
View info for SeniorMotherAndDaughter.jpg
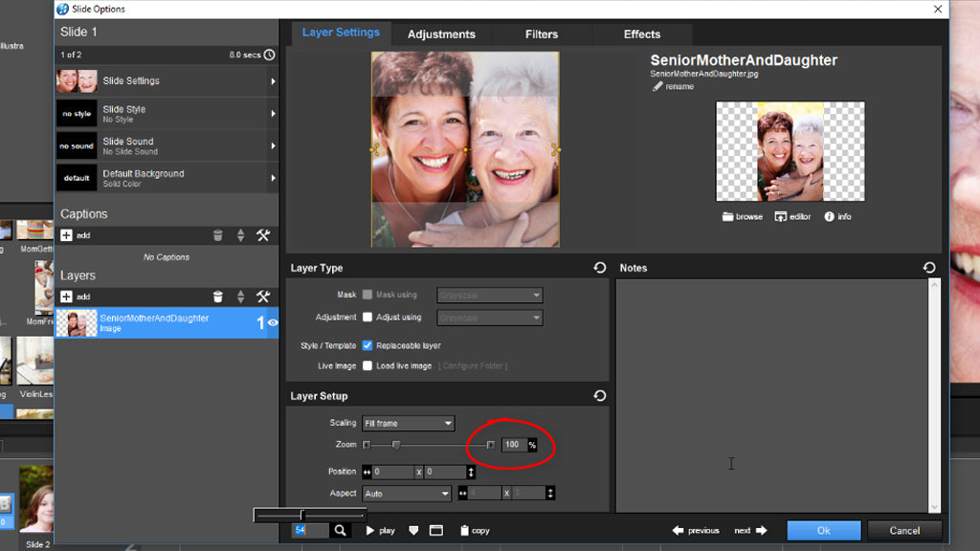[x=836, y=216]
